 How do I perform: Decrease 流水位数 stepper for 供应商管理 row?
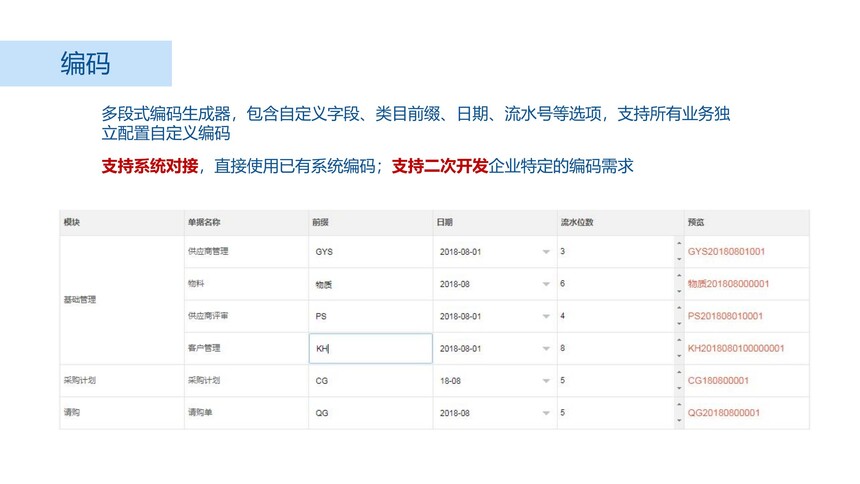click(x=679, y=259)
